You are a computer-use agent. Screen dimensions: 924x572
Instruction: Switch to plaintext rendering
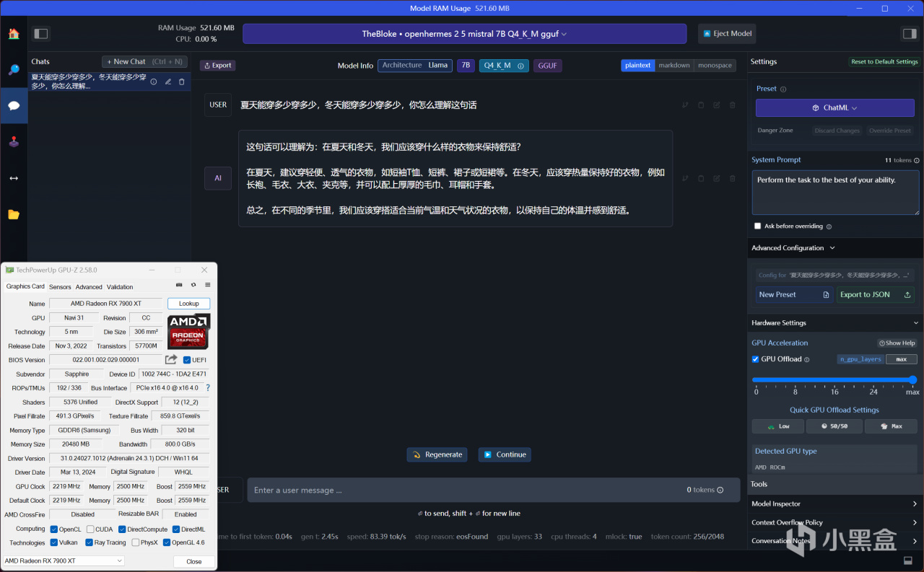click(x=638, y=65)
